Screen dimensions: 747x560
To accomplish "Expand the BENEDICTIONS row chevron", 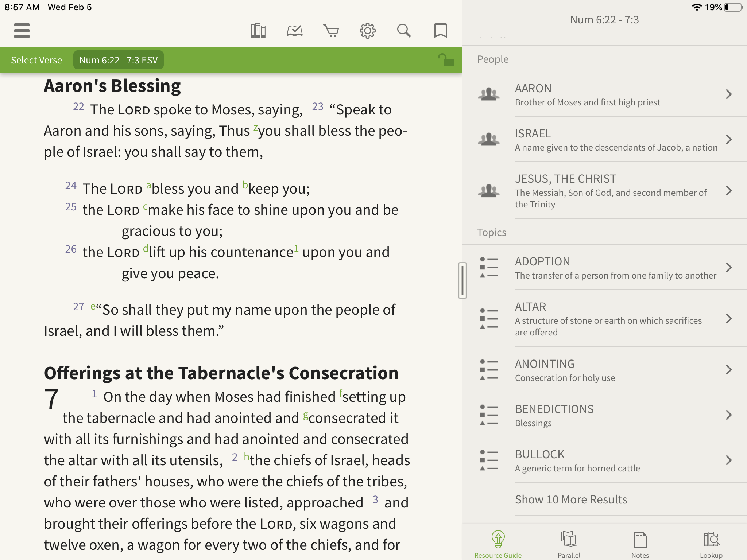I will click(729, 415).
